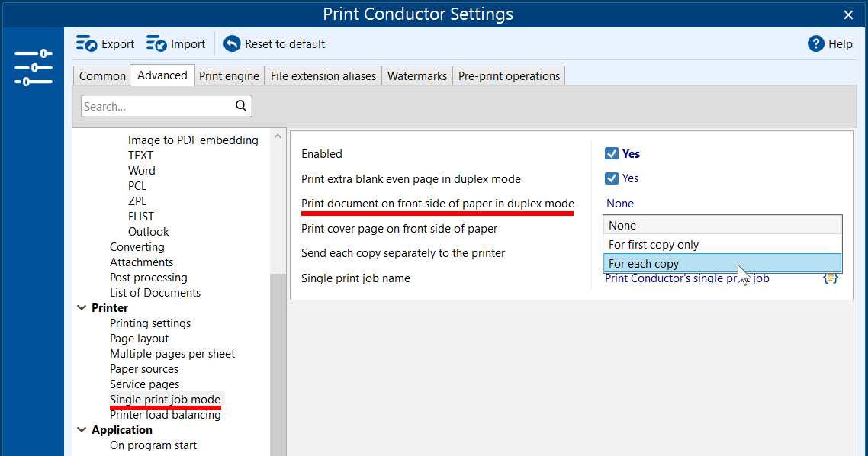Select 'For each copy' option

tap(722, 263)
